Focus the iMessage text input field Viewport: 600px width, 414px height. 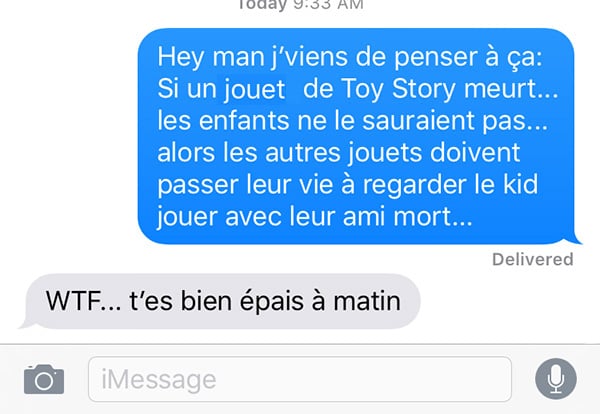tap(300, 379)
